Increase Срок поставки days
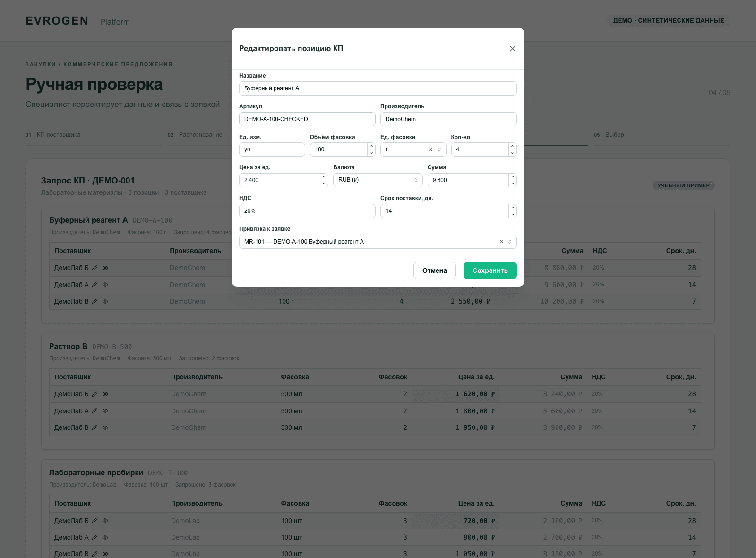756x558 pixels. coord(513,208)
